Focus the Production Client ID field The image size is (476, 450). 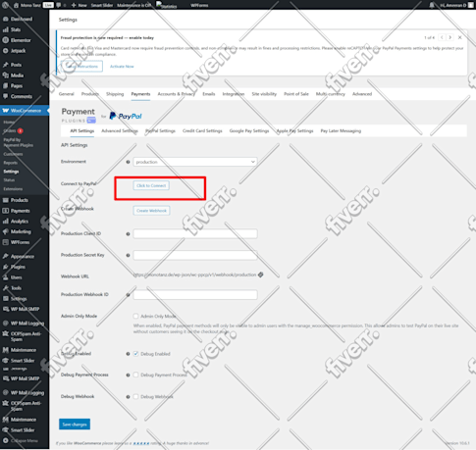pyautogui.click(x=195, y=234)
